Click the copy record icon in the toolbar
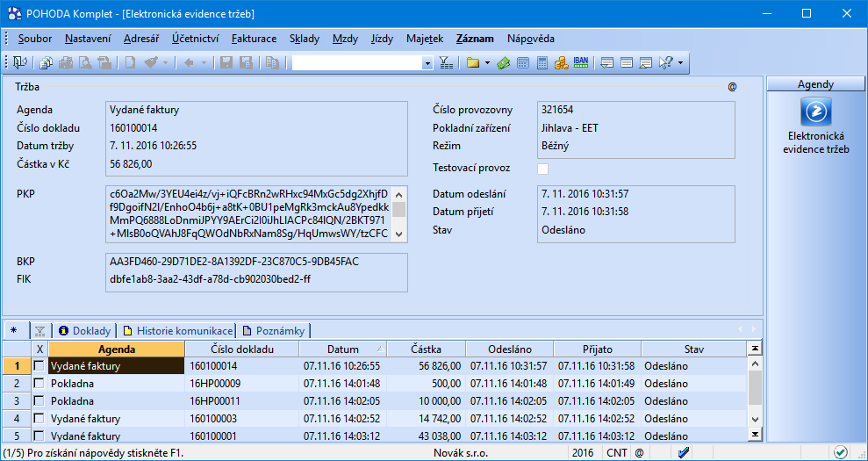Screen dimensions: 868x461 [x=272, y=63]
